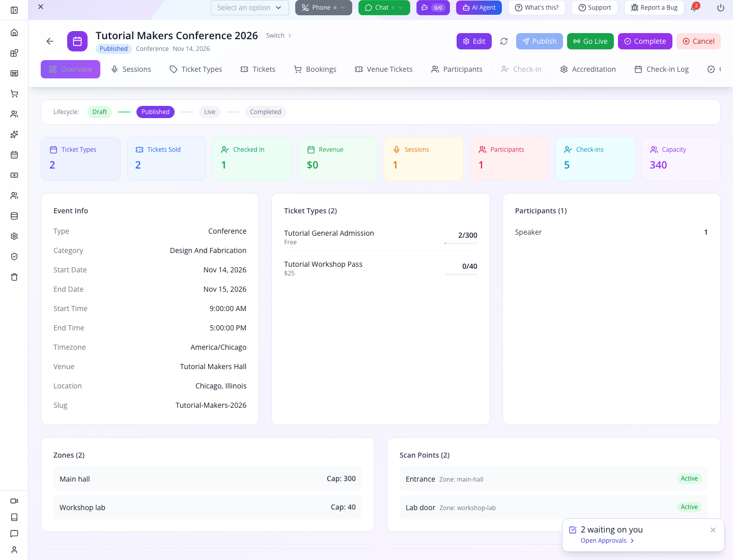Open the video camera sidebar icon
The height and width of the screenshot is (560, 733).
14,501
